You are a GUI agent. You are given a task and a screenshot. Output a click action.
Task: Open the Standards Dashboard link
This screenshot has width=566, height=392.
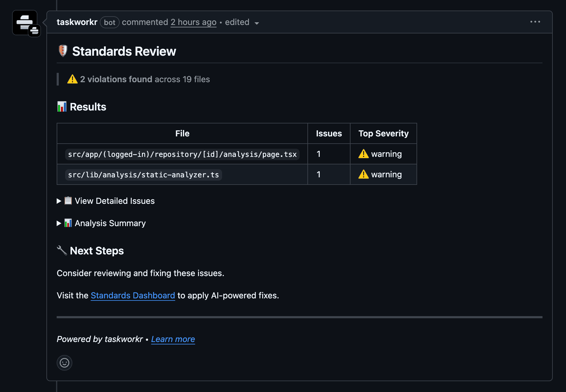(x=133, y=295)
